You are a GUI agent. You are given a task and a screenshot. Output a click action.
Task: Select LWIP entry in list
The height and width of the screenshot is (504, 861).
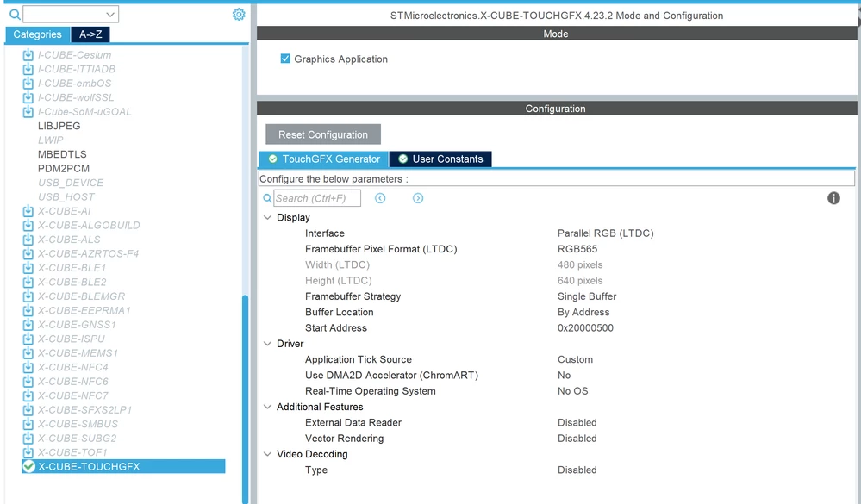coord(51,140)
